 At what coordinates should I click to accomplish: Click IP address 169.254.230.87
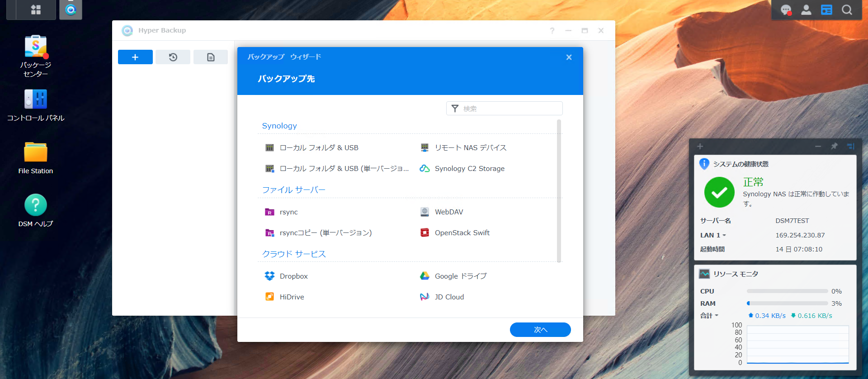pyautogui.click(x=800, y=235)
